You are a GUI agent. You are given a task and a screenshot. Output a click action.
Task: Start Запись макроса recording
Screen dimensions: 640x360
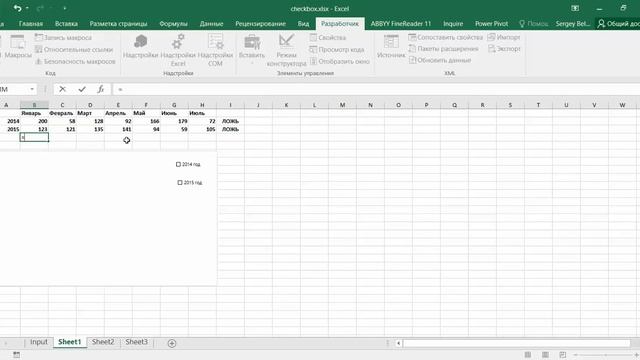click(63, 38)
